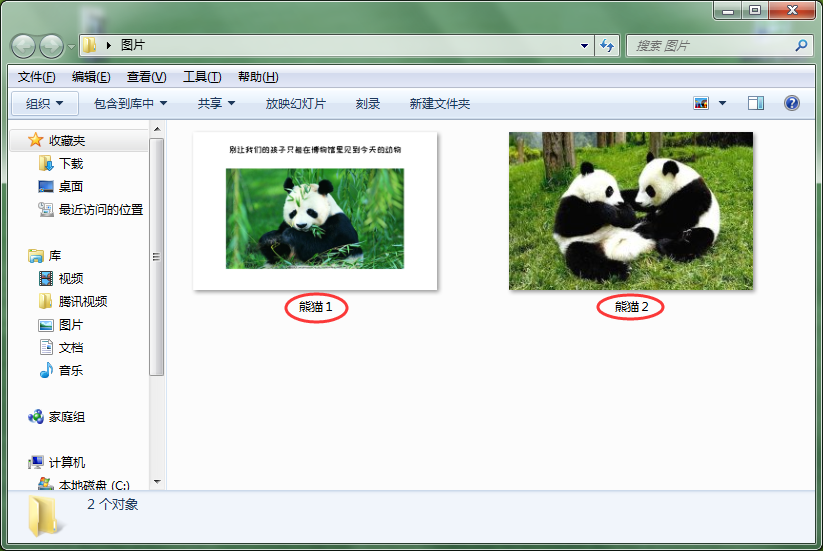Select 本地磁盘 (C:) drive

click(x=93, y=485)
